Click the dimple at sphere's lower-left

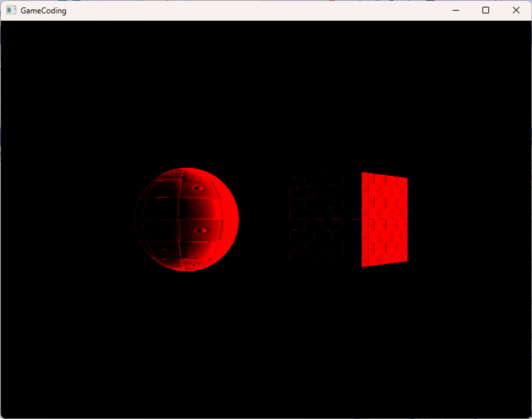[x=163, y=250]
